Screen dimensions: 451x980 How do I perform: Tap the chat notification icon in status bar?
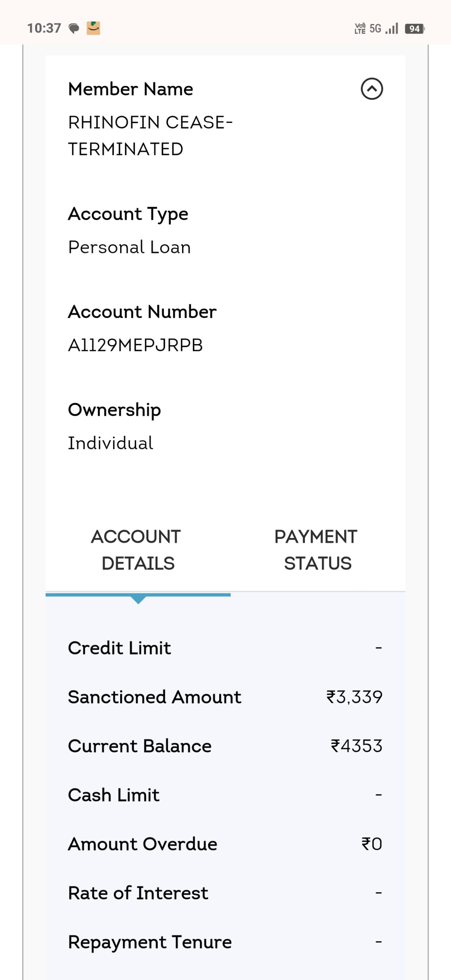74,28
